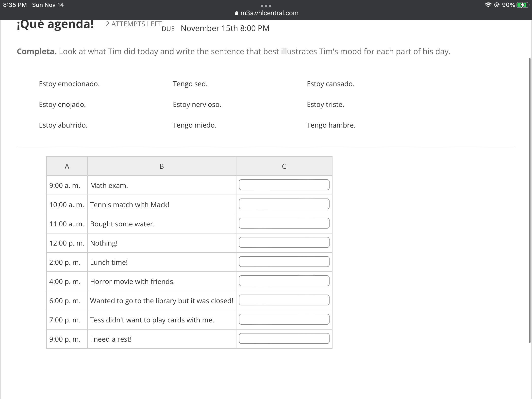Click the answer field for Horror movie
The image size is (532, 399).
[284, 281]
